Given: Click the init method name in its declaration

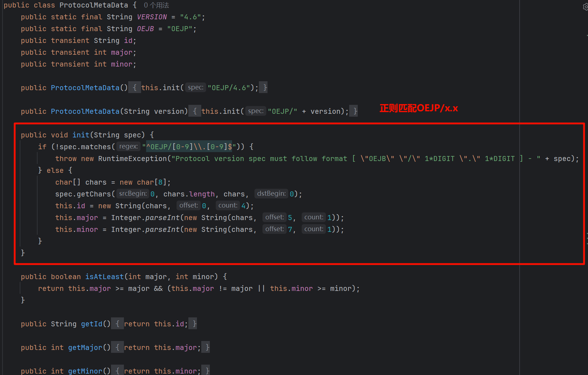Looking at the screenshot, I should point(81,135).
